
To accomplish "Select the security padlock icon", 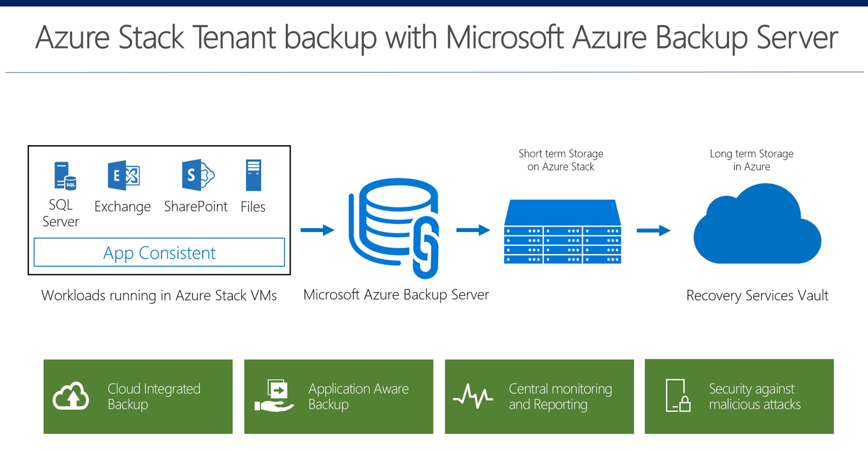I will click(x=678, y=396).
